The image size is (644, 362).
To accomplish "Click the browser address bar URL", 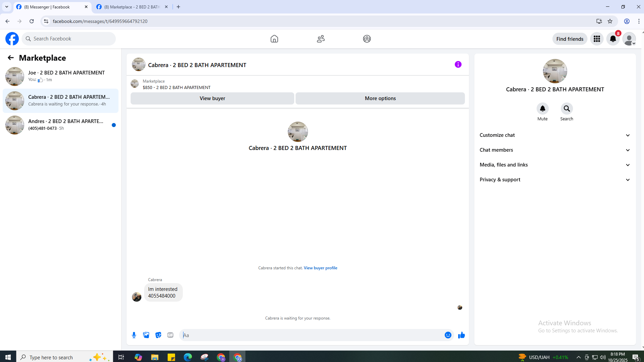I will tap(100, 21).
